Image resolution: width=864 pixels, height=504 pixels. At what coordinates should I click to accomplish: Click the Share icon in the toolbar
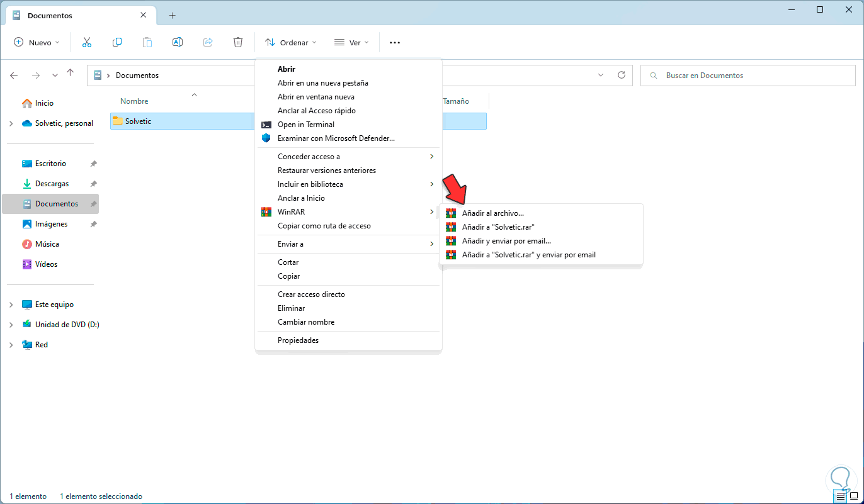[x=208, y=42]
